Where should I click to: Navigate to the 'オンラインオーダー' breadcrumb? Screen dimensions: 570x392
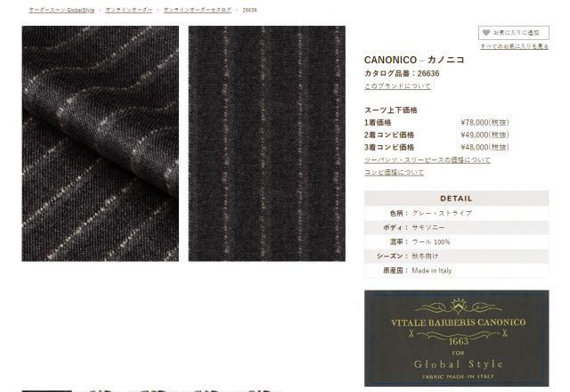point(128,10)
